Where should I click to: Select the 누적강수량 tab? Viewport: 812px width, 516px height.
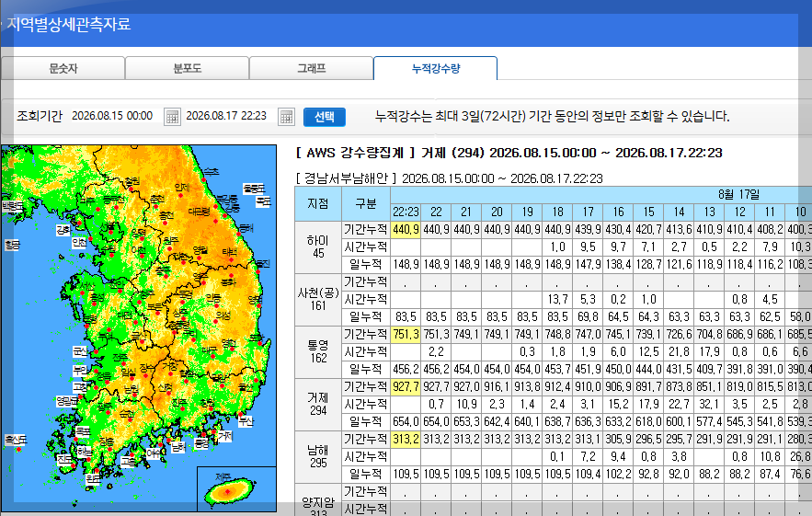point(436,68)
